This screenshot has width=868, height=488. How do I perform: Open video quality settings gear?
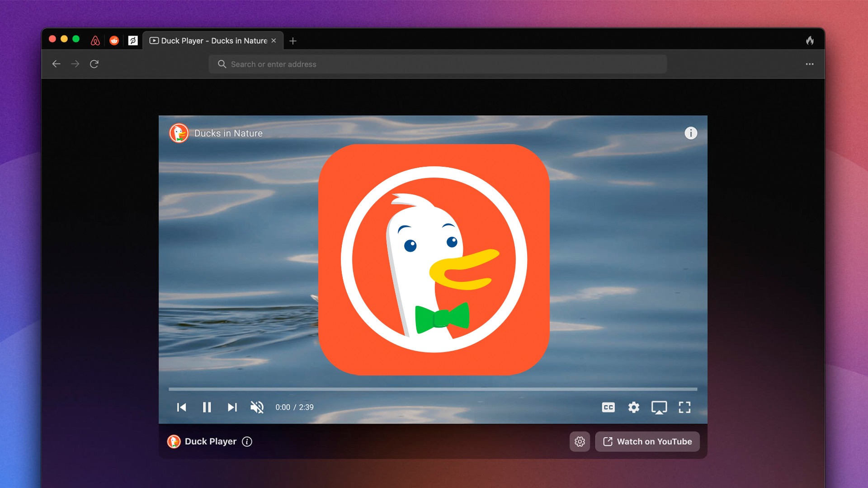point(633,407)
